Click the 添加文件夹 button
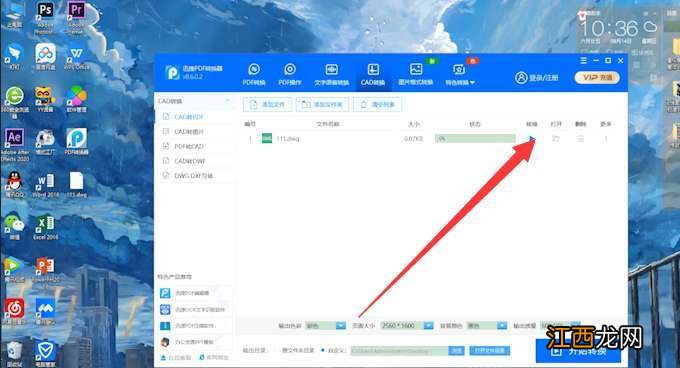The image size is (680, 368). pos(322,104)
